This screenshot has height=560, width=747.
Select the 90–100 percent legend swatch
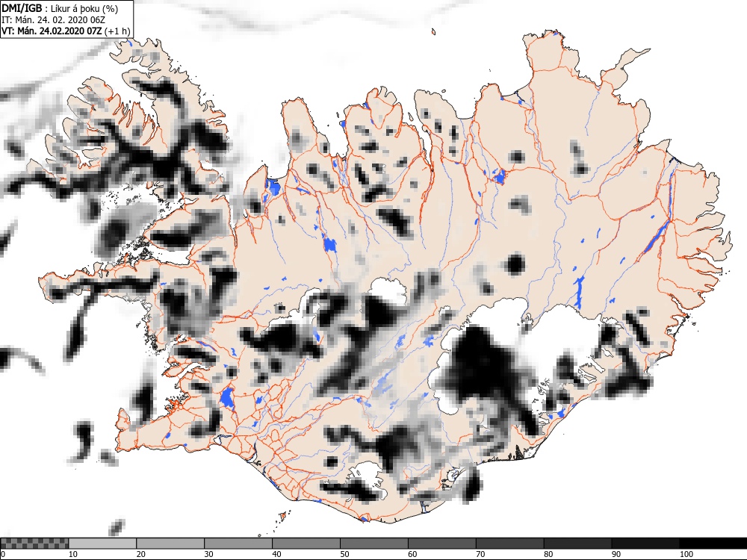(x=645, y=544)
